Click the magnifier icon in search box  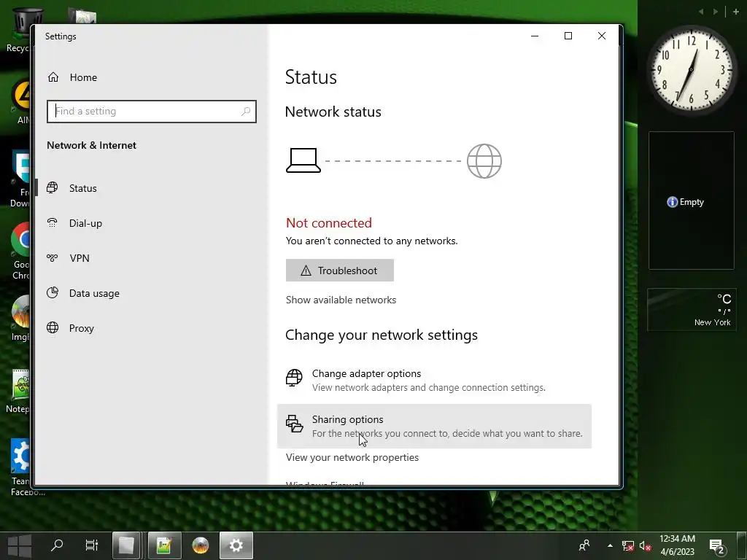tap(246, 112)
